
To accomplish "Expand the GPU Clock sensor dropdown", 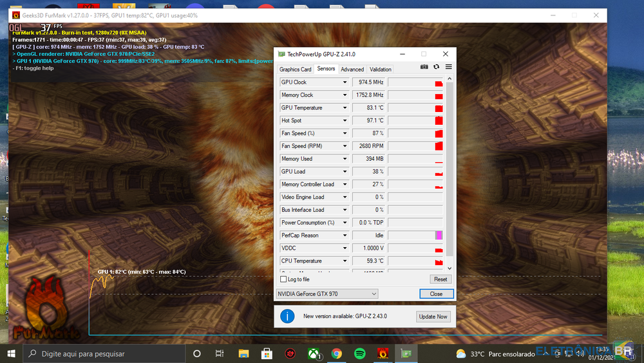I will click(x=345, y=82).
